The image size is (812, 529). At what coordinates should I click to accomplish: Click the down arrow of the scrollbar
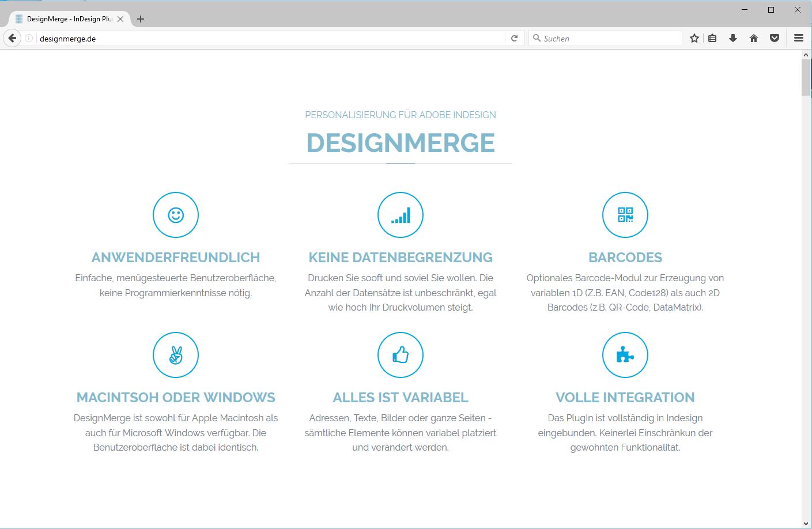point(805,522)
